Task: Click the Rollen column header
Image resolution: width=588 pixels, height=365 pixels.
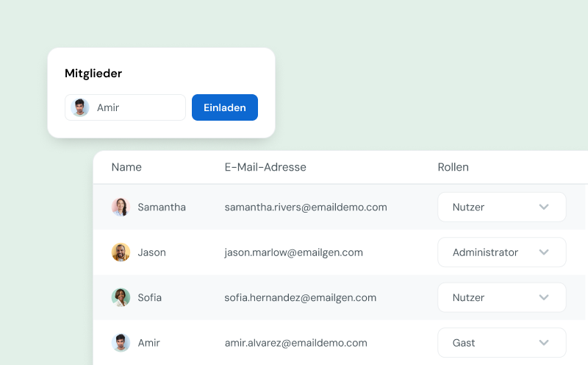Action: 453,167
